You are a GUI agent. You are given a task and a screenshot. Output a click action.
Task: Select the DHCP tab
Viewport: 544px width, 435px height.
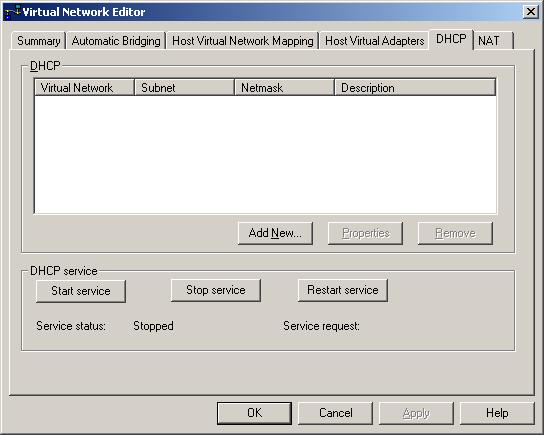tap(451, 39)
